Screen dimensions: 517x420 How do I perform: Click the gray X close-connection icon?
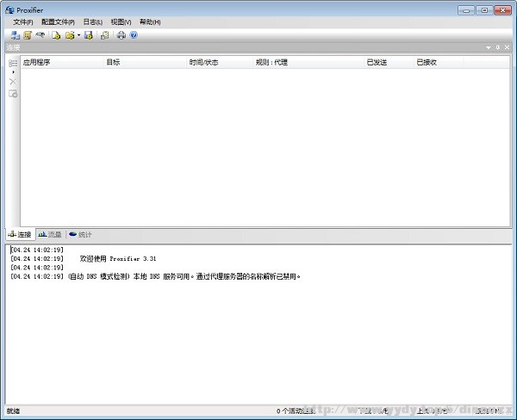pyautogui.click(x=13, y=82)
